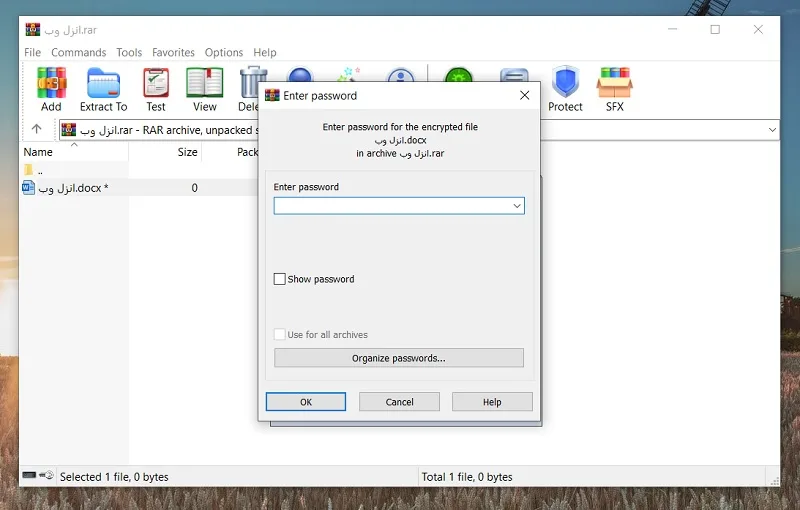Click 'Selected 1 file, 0 bytes' status
Screen dimensions: 800x510
click(x=114, y=477)
